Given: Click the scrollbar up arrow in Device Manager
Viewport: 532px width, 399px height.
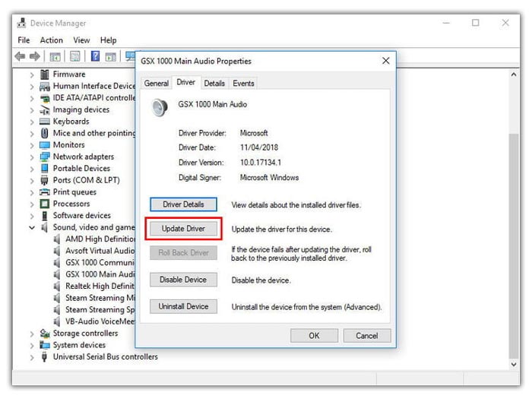Looking at the screenshot, I should [x=514, y=74].
